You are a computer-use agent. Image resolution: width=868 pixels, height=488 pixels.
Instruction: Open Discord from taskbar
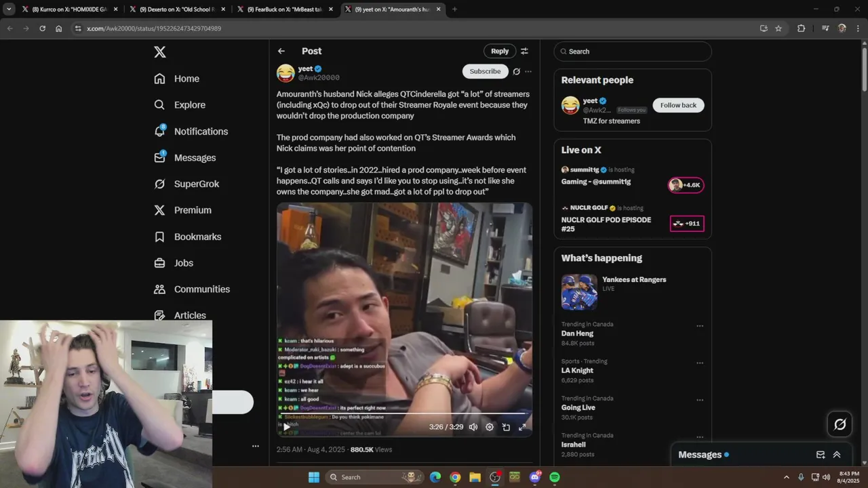coord(534,477)
